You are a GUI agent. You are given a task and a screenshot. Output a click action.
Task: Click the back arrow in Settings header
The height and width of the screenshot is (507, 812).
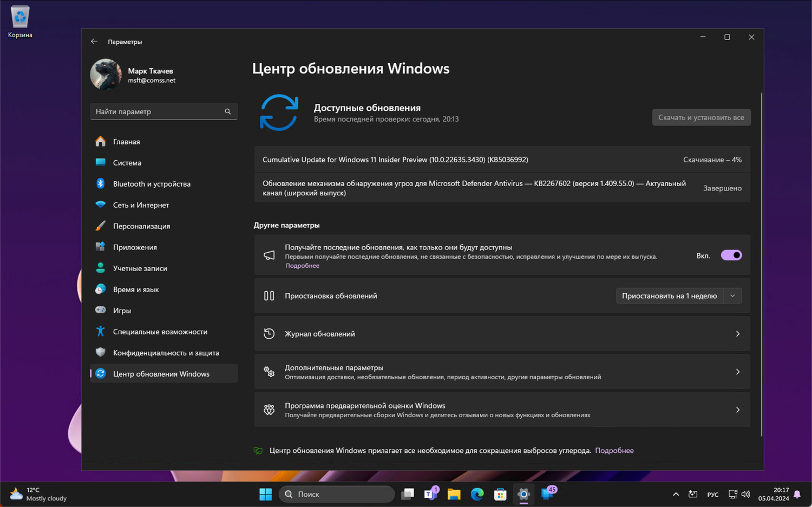(x=94, y=41)
